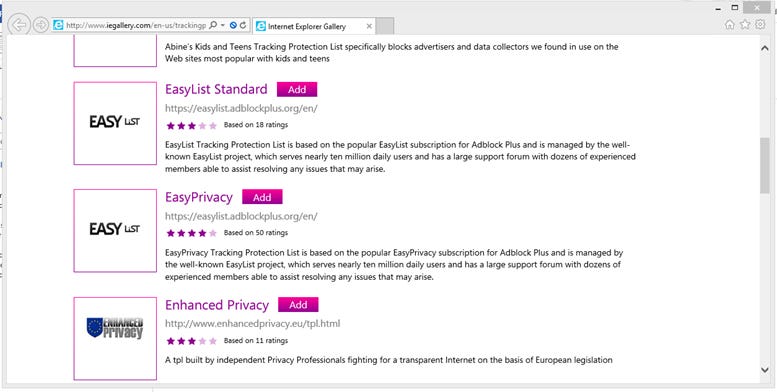Select the Internet Explorer Gallery tab
This screenshot has width=777, height=392.
point(314,26)
